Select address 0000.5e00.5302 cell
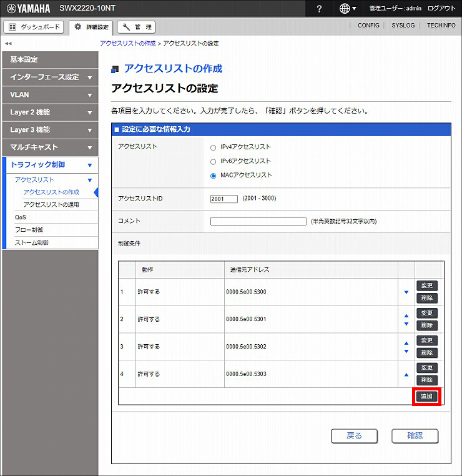The image size is (462, 476). point(311,347)
